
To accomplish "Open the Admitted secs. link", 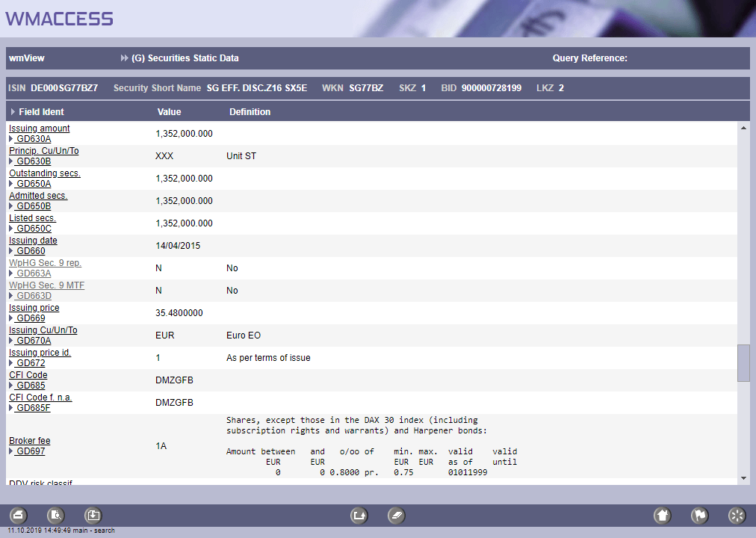I will click(39, 195).
